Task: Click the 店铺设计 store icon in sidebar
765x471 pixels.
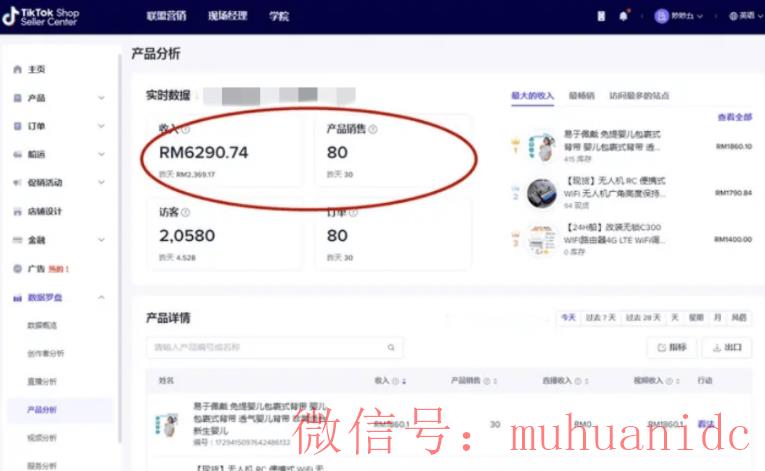Action: [17, 212]
